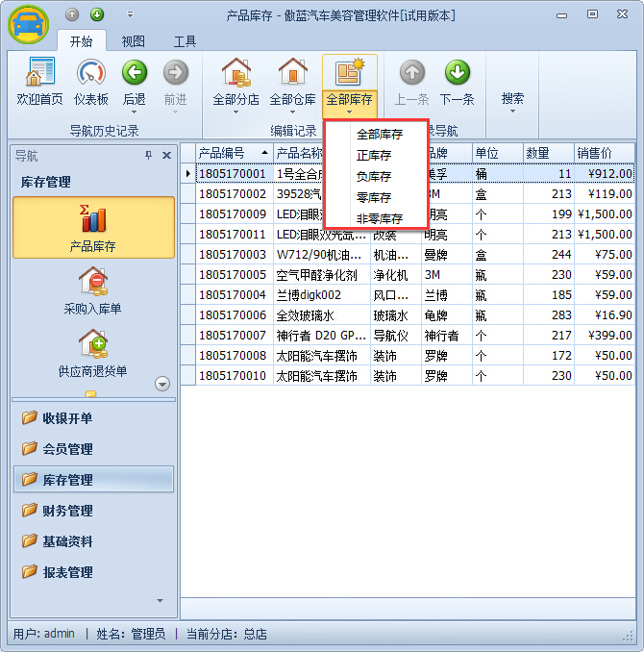Click the 后退 back arrow icon
644x652 pixels.
(134, 73)
